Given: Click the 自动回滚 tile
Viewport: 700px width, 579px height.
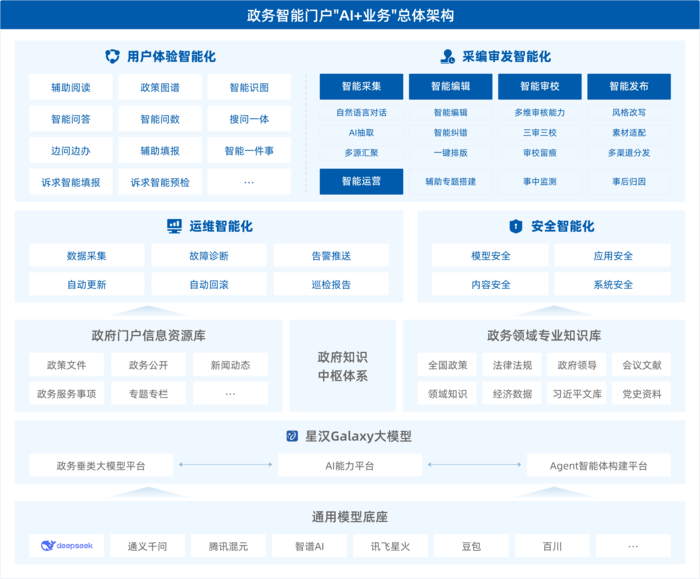Looking at the screenshot, I should (x=209, y=284).
